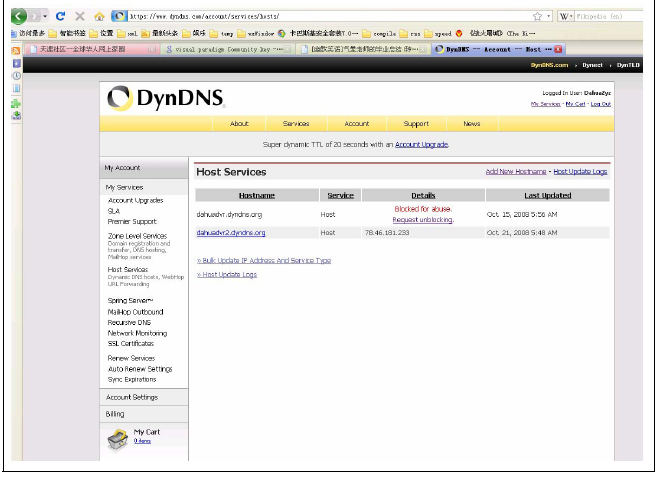This screenshot has width=660, height=477.
Task: Click the DynTLD top bar link
Action: pos(628,65)
